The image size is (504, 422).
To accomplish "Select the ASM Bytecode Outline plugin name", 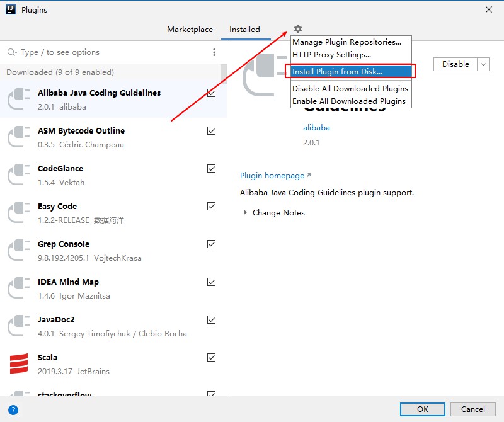I will pos(81,131).
